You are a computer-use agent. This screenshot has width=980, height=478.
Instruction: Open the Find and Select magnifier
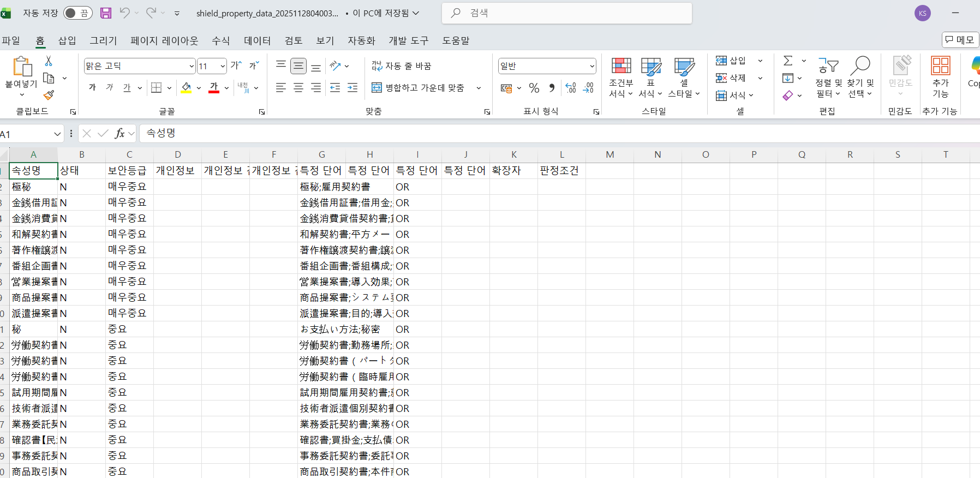click(860, 77)
